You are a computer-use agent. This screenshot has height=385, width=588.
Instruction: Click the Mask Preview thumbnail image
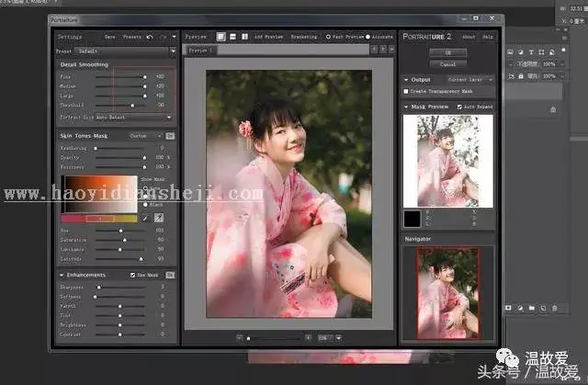(x=448, y=161)
